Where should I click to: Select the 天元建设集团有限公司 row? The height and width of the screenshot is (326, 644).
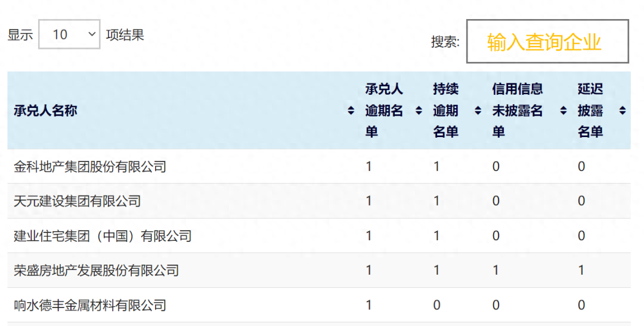pyautogui.click(x=78, y=201)
